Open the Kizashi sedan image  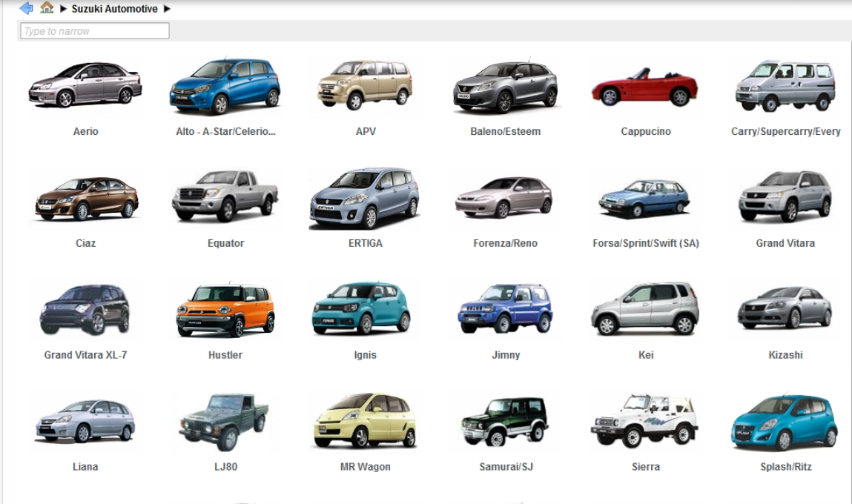785,308
